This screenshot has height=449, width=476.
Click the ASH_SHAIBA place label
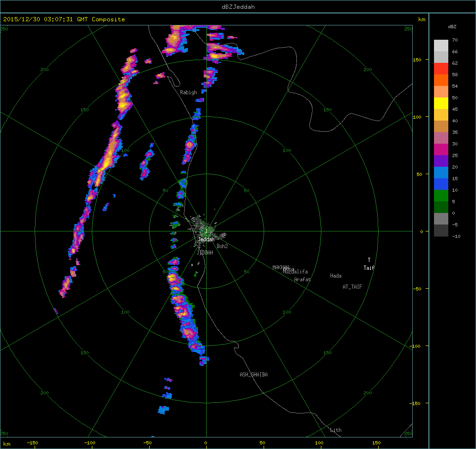point(254,375)
